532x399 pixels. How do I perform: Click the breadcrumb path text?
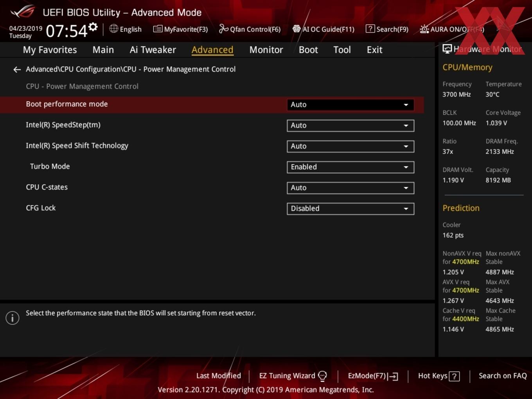tap(131, 69)
